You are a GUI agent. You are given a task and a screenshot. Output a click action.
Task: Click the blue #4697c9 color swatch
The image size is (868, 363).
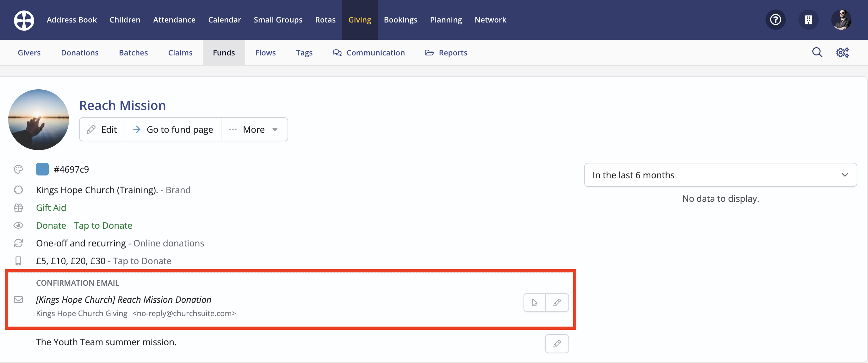(42, 169)
